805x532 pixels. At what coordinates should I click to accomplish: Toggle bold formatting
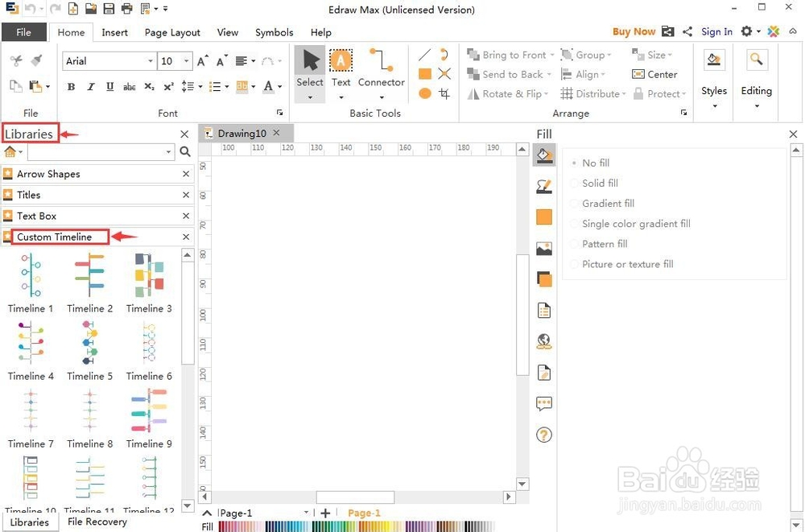[x=72, y=87]
